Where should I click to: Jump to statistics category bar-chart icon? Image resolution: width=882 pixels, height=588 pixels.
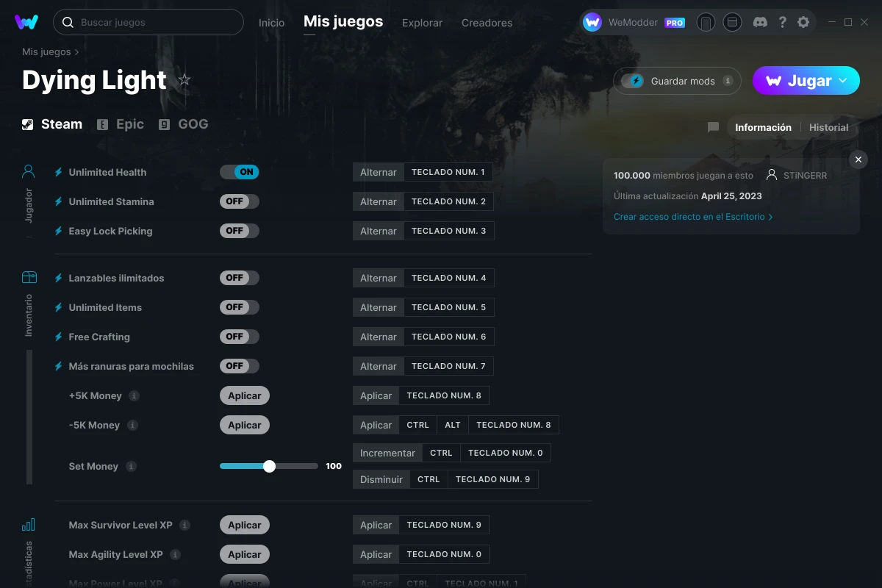point(29,525)
